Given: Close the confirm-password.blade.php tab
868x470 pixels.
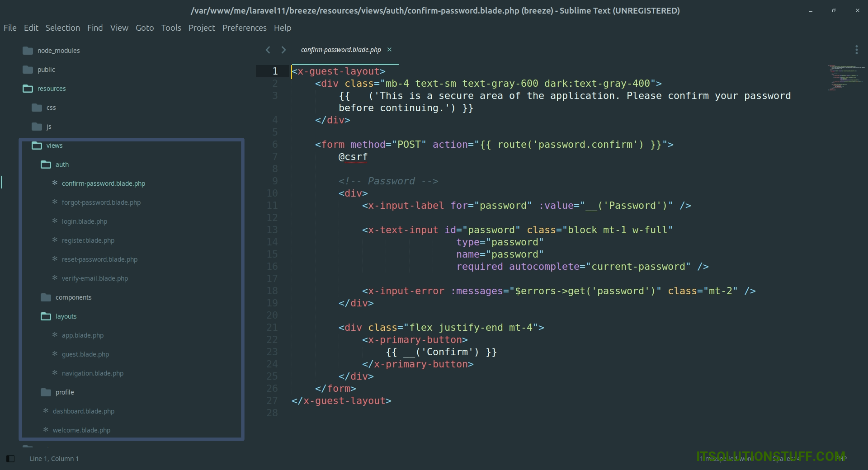Looking at the screenshot, I should (389, 50).
